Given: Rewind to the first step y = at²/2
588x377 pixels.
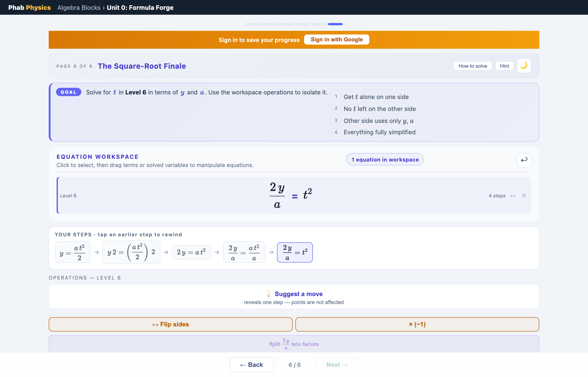Looking at the screenshot, I should click(x=73, y=252).
